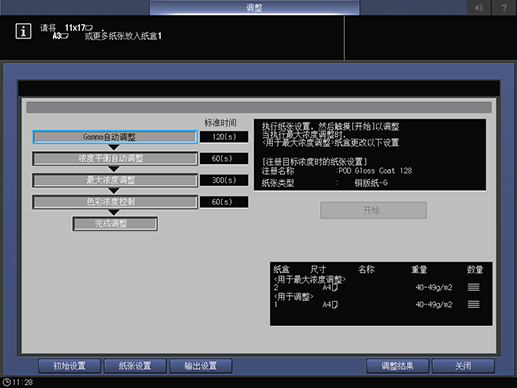This screenshot has height=388, width=517.
Task: Select the 调整 tab at top
Action: point(254,7)
